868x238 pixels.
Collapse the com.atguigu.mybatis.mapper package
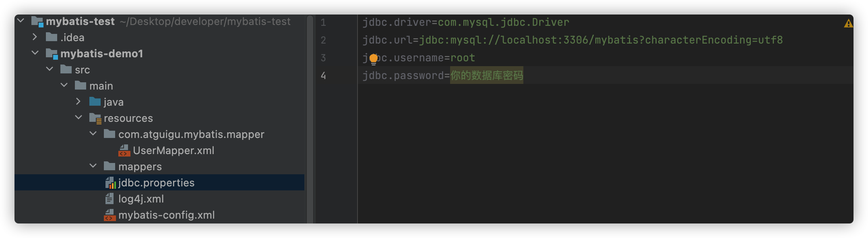(93, 134)
